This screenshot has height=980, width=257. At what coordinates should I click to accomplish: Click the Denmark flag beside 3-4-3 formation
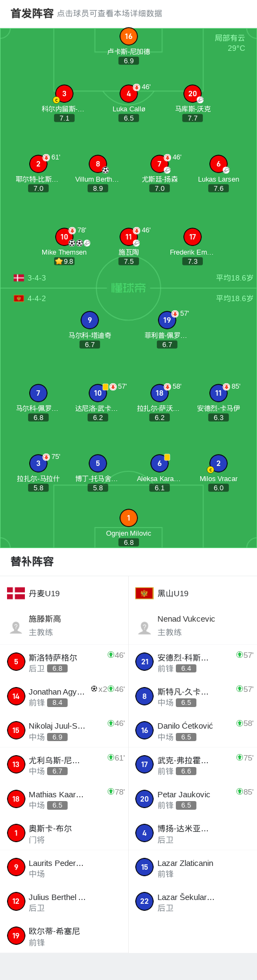19,278
